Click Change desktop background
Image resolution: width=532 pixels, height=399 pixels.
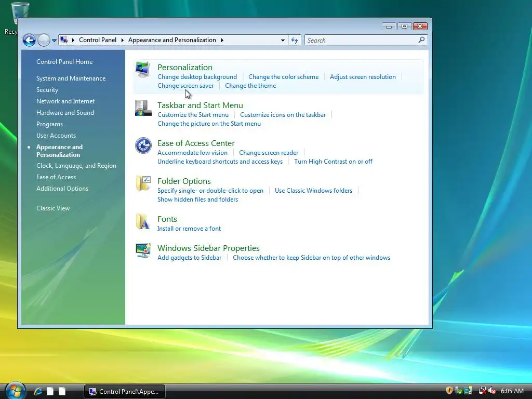pyautogui.click(x=197, y=77)
